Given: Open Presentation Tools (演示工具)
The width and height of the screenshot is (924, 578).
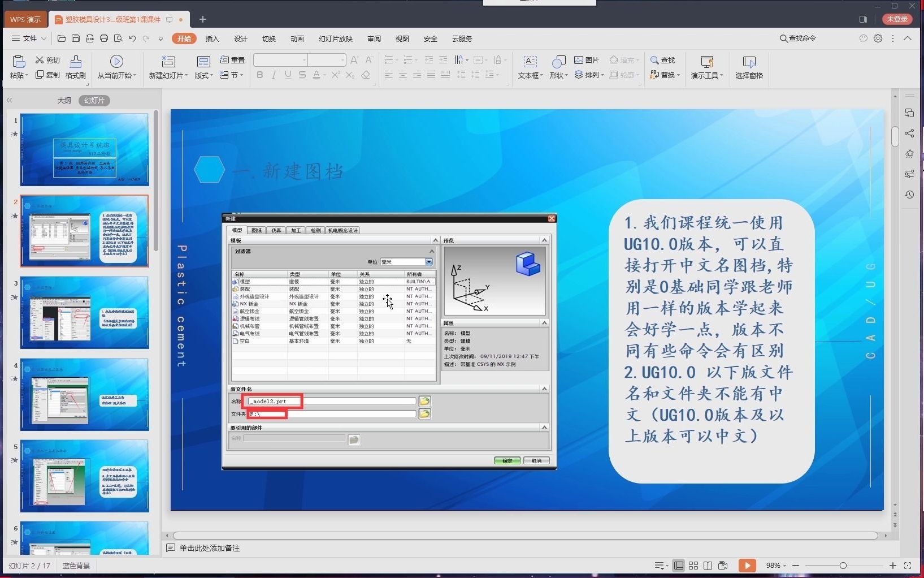Looking at the screenshot, I should click(706, 67).
